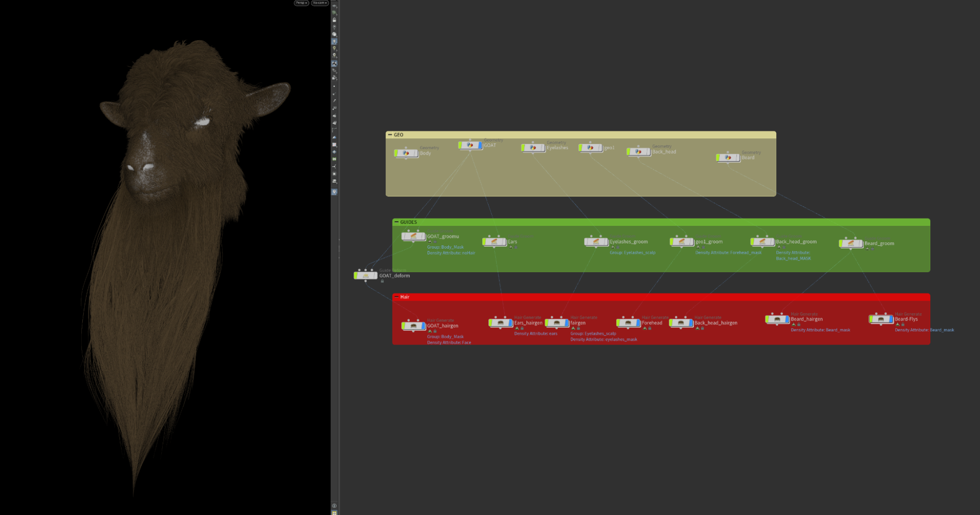The width and height of the screenshot is (980, 515).
Task: Select the geo1_groom node icon
Action: [682, 241]
